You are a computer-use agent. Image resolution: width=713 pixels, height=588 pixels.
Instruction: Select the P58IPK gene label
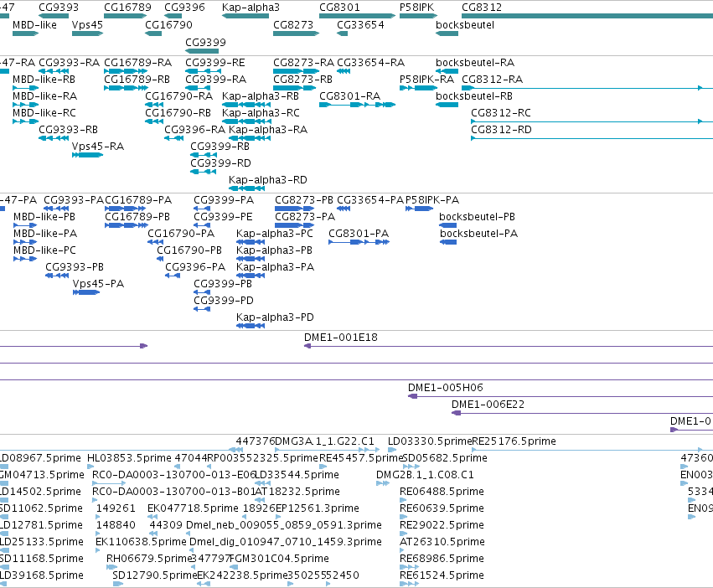pos(417,8)
